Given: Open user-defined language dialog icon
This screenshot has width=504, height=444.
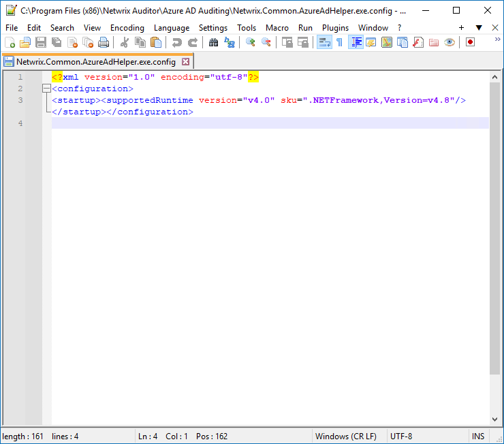Looking at the screenshot, I should click(371, 42).
